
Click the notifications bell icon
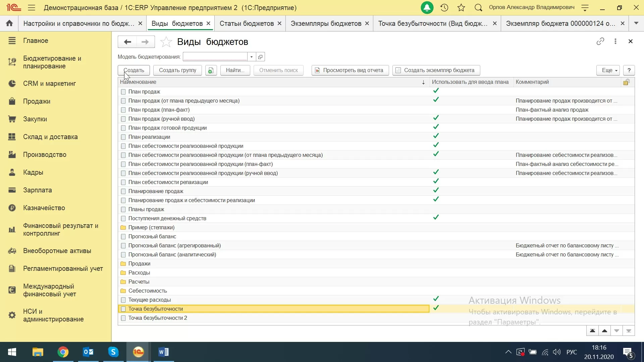click(x=427, y=7)
